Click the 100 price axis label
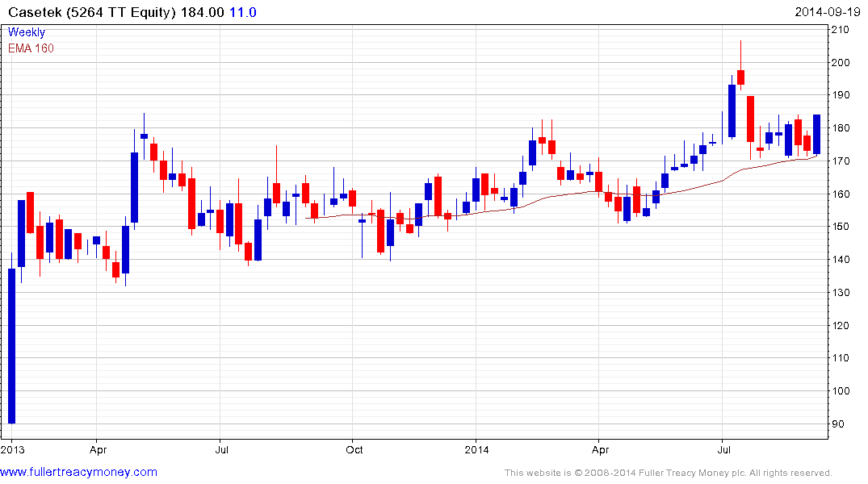Image resolution: width=868 pixels, height=484 pixels. (x=841, y=391)
